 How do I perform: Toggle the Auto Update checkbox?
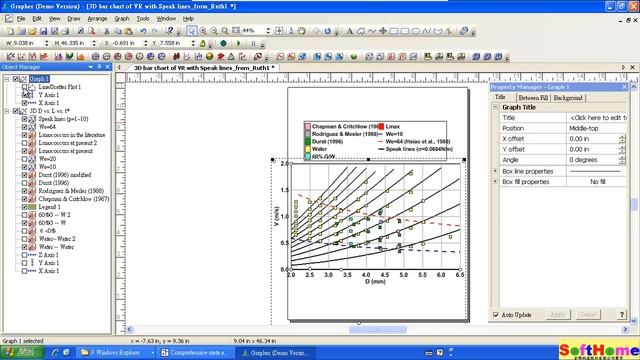(x=496, y=315)
